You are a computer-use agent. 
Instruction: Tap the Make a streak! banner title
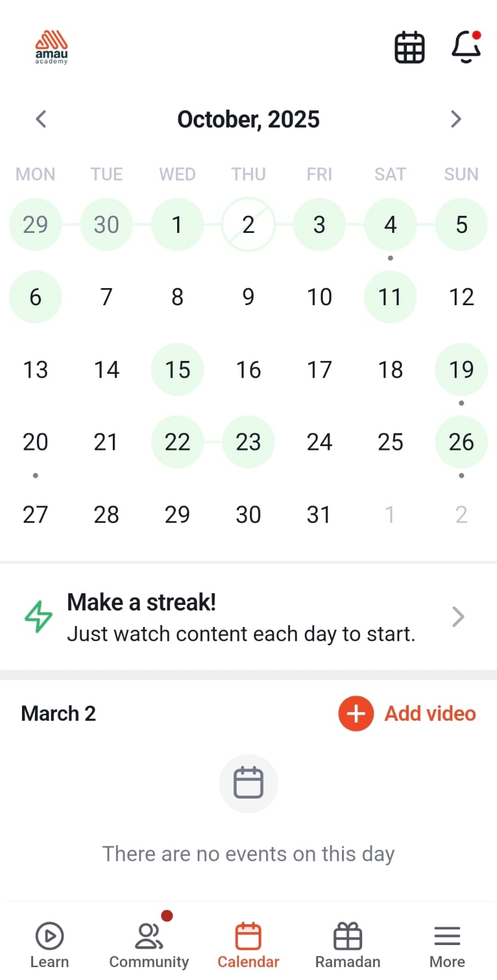pyautogui.click(x=142, y=602)
